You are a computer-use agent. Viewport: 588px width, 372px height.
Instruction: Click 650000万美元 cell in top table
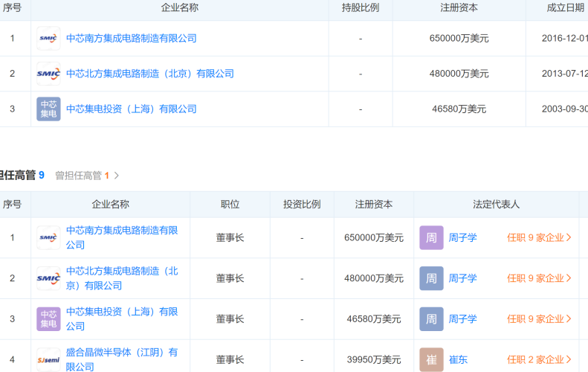click(459, 38)
